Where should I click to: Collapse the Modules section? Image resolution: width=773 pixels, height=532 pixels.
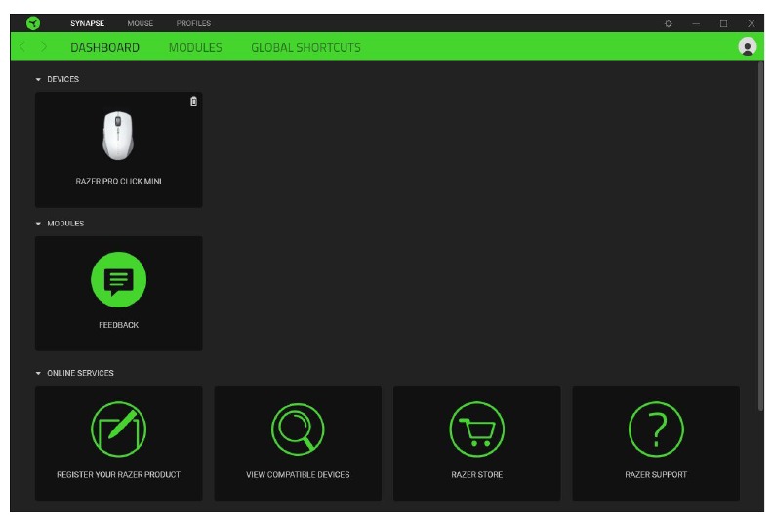click(38, 224)
